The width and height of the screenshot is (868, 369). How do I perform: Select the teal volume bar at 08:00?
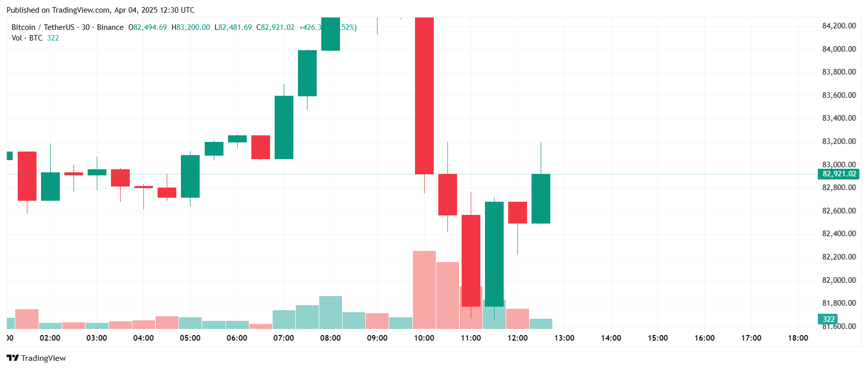tap(330, 312)
